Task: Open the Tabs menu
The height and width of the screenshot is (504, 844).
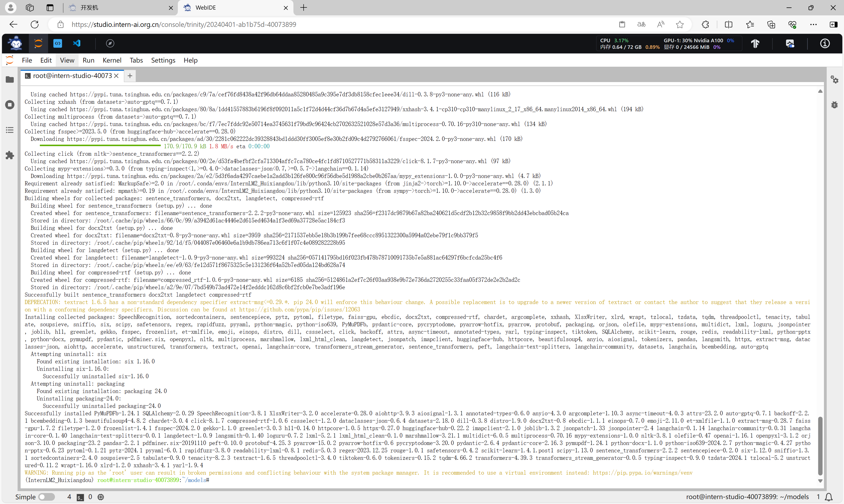Action: (136, 60)
